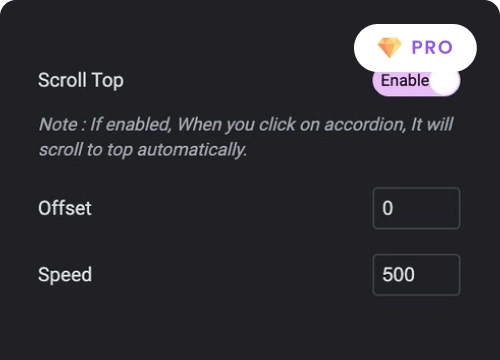
Task: Click the orange diamond icon in PRO badge
Action: [389, 47]
